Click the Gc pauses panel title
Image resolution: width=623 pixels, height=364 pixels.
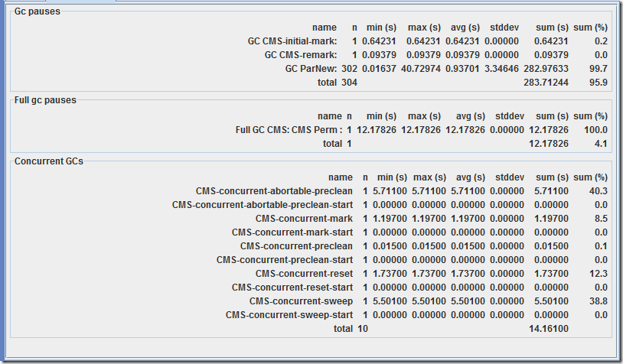click(x=38, y=11)
